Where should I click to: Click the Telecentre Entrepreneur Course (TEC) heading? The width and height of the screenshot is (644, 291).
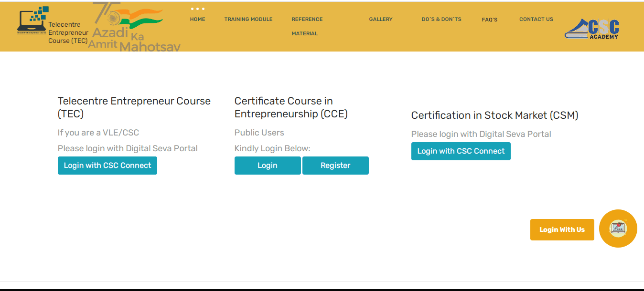[134, 107]
